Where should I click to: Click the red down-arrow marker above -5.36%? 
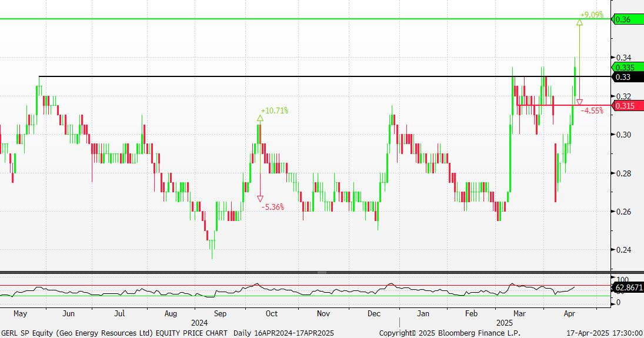(260, 199)
